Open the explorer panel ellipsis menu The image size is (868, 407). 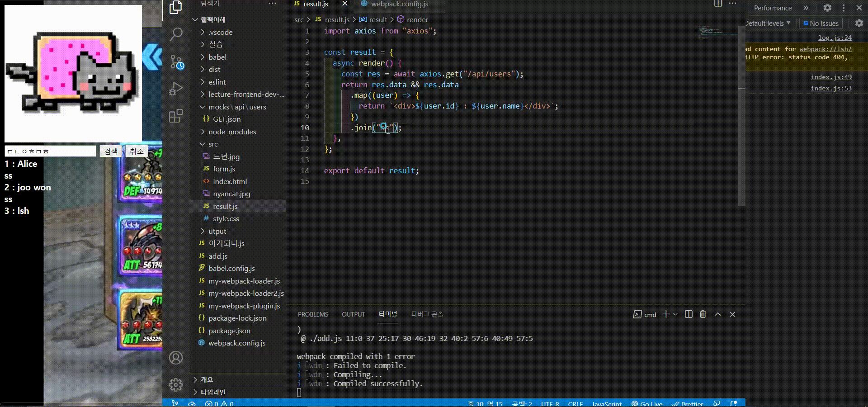click(272, 4)
